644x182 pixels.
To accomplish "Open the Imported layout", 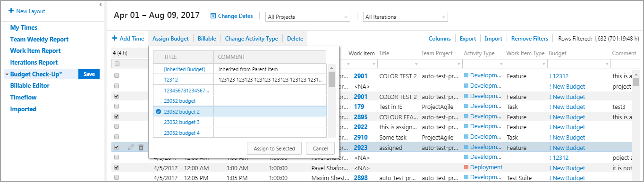I will pos(23,109).
